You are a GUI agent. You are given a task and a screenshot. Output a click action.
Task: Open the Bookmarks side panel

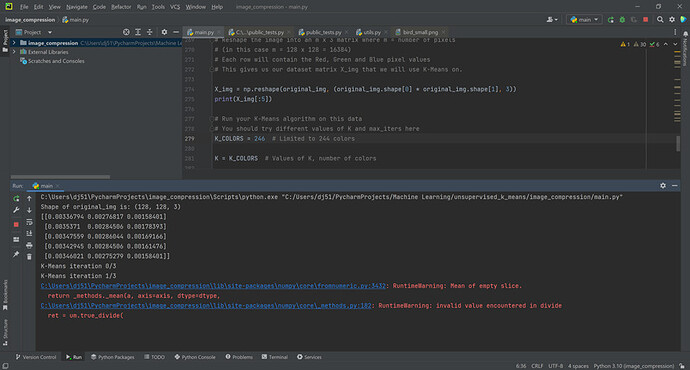[5, 294]
